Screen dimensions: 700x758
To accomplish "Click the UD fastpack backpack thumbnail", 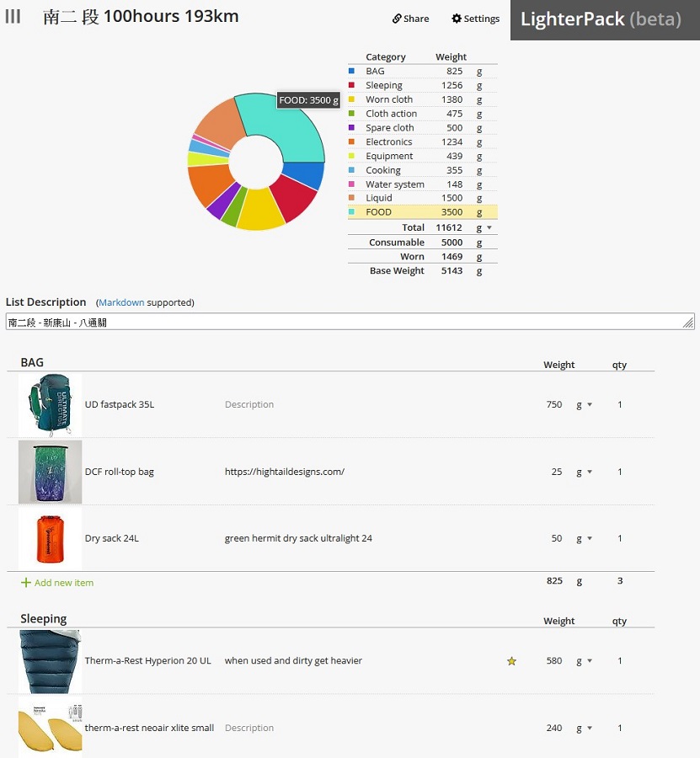I will pyautogui.click(x=50, y=405).
